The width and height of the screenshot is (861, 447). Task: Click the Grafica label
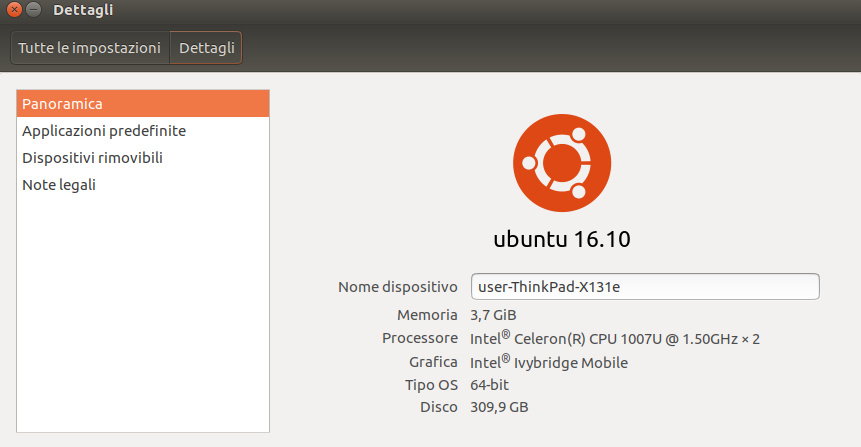point(433,362)
